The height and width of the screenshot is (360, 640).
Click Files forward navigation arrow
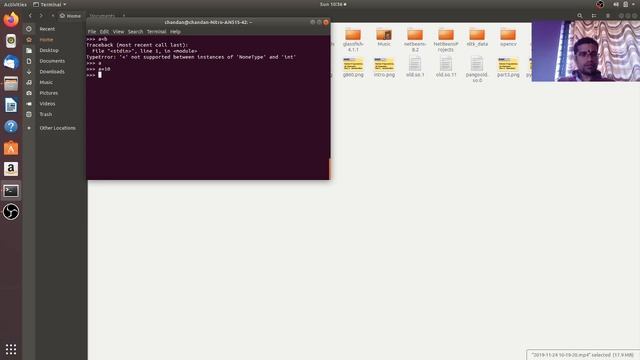[x=41, y=16]
